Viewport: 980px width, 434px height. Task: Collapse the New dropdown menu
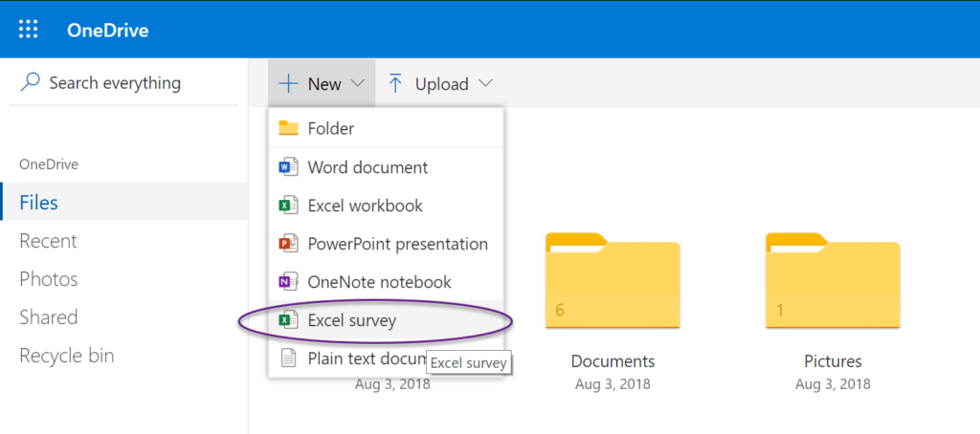tap(322, 84)
